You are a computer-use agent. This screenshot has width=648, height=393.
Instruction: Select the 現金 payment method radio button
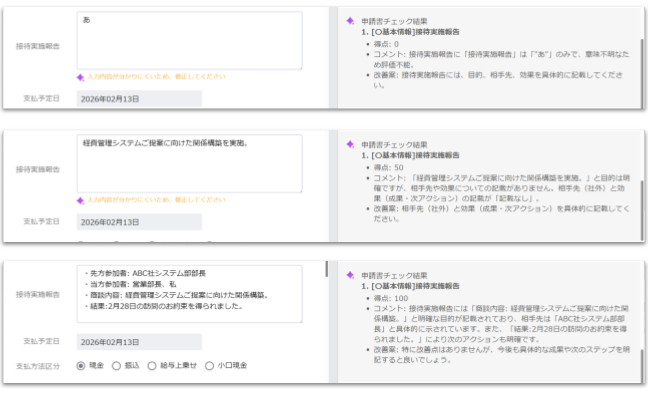pos(81,366)
